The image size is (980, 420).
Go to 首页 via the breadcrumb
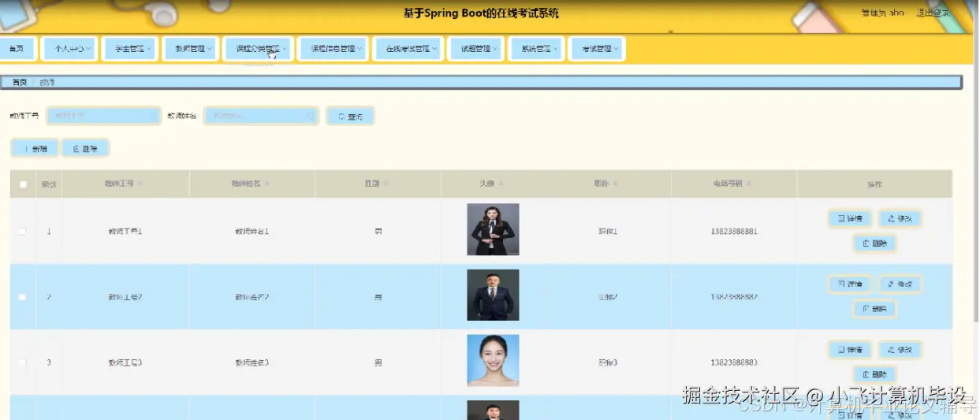(19, 82)
